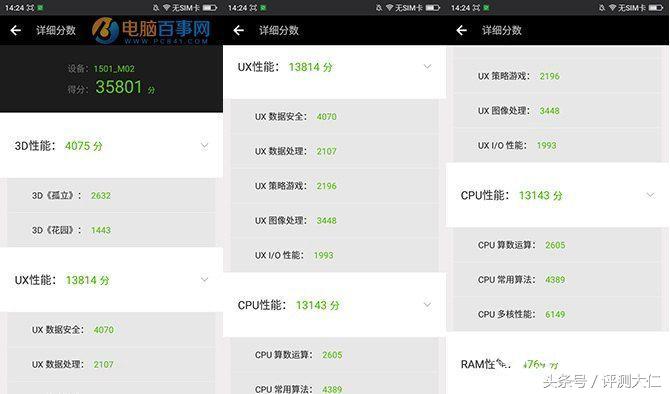Collapse the UX性能 chevron in middle screen
This screenshot has height=394, width=670.
tap(427, 67)
